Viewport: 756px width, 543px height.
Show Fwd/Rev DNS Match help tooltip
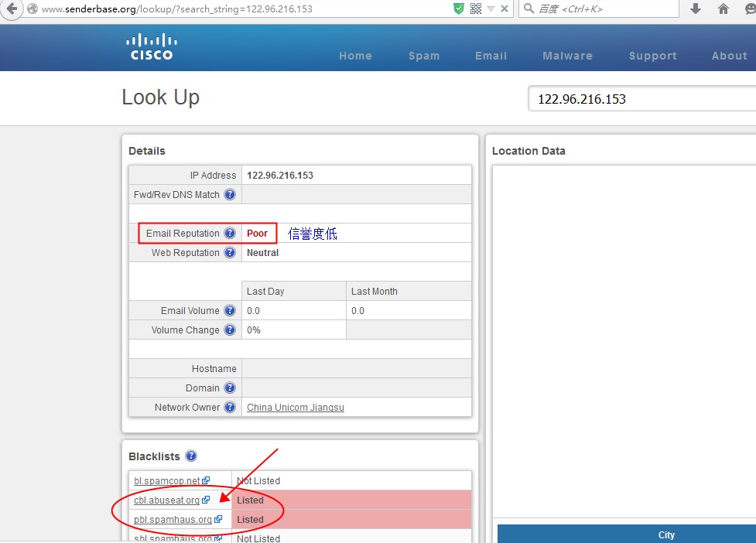[230, 195]
